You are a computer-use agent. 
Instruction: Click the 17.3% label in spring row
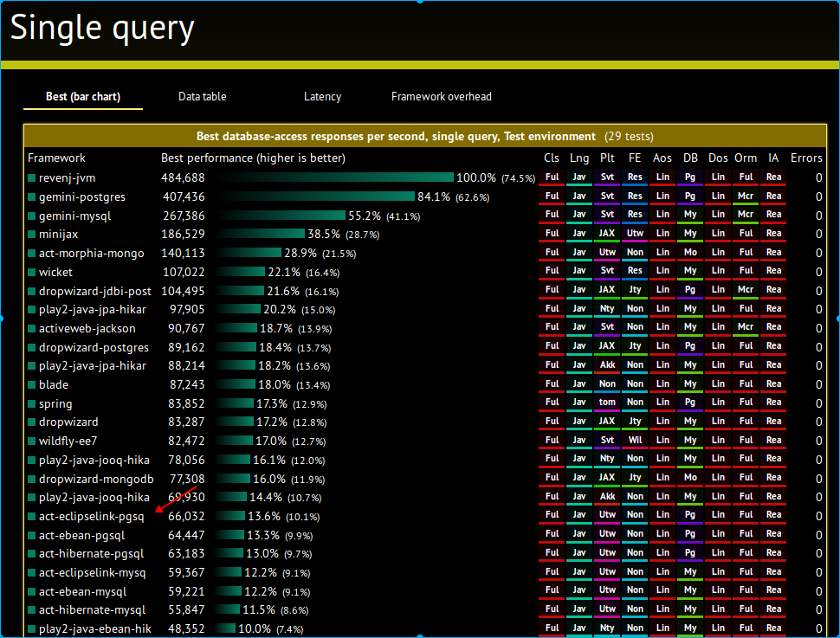click(x=272, y=404)
